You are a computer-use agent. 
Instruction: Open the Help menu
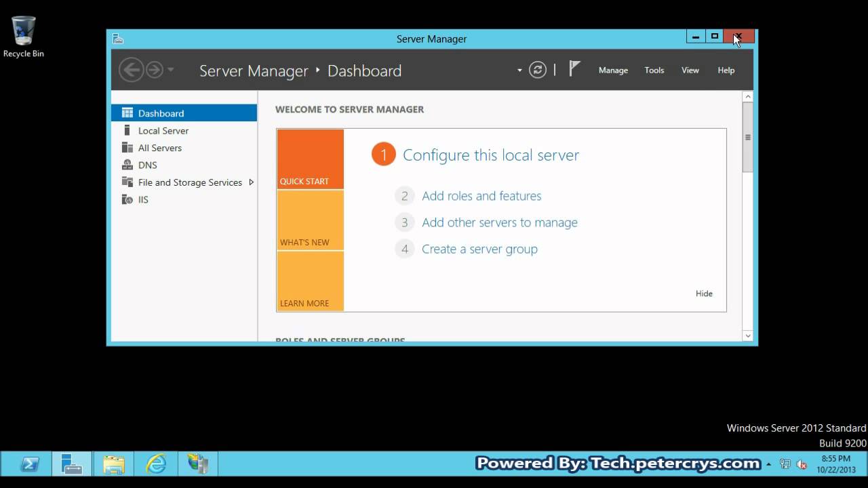click(x=726, y=70)
